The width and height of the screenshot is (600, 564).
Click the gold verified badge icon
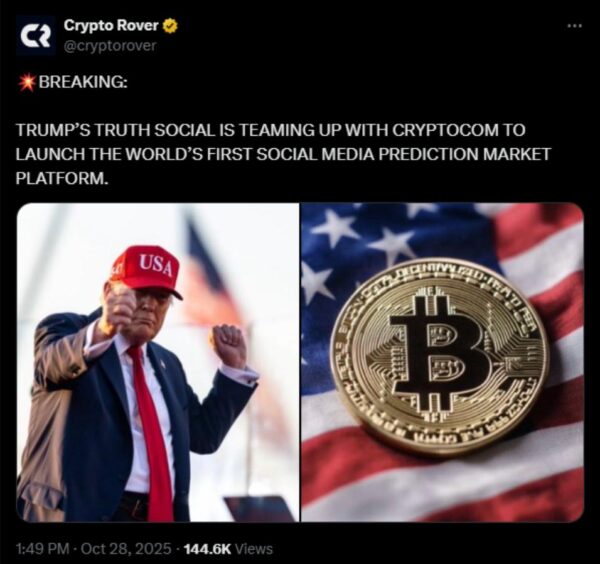tap(170, 26)
